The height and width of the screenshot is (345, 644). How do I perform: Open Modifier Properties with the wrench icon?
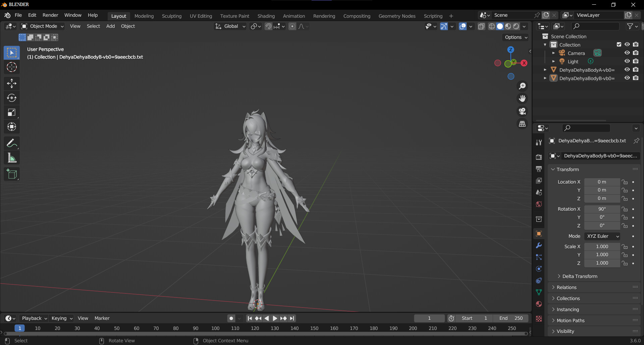tap(539, 246)
